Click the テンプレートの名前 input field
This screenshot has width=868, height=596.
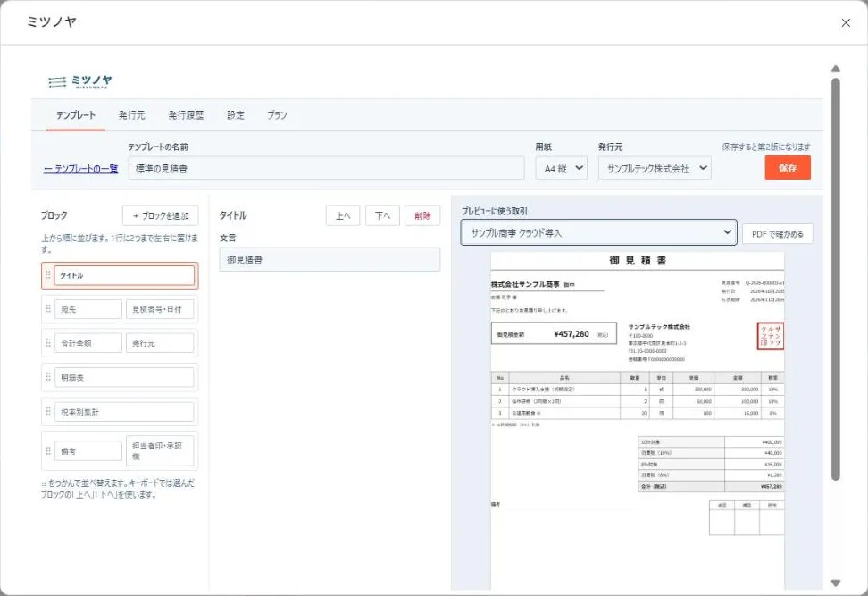[326, 168]
